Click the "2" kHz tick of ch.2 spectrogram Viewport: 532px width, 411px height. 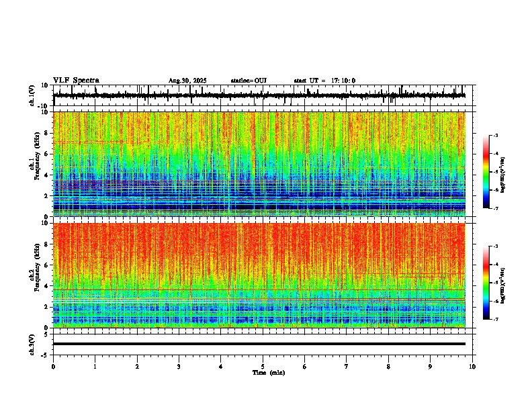[47, 307]
